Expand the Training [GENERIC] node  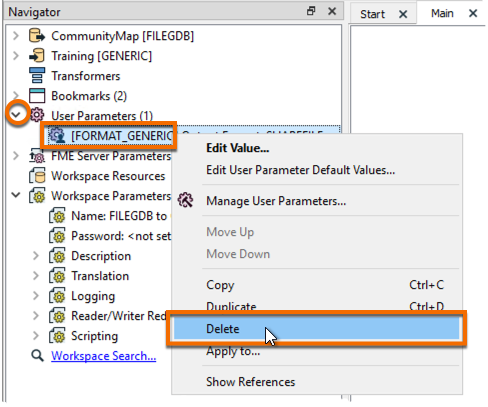(x=16, y=56)
